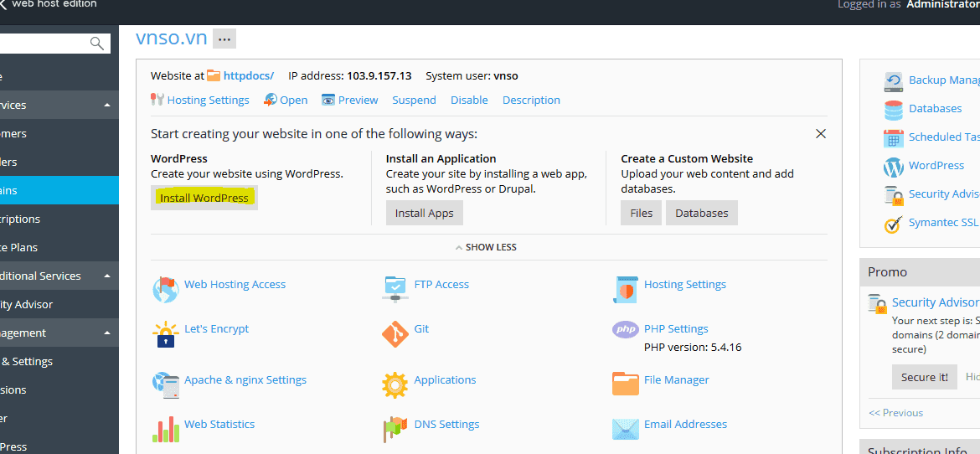Click the << Previous promo link
The width and height of the screenshot is (980, 454).
tap(895, 413)
